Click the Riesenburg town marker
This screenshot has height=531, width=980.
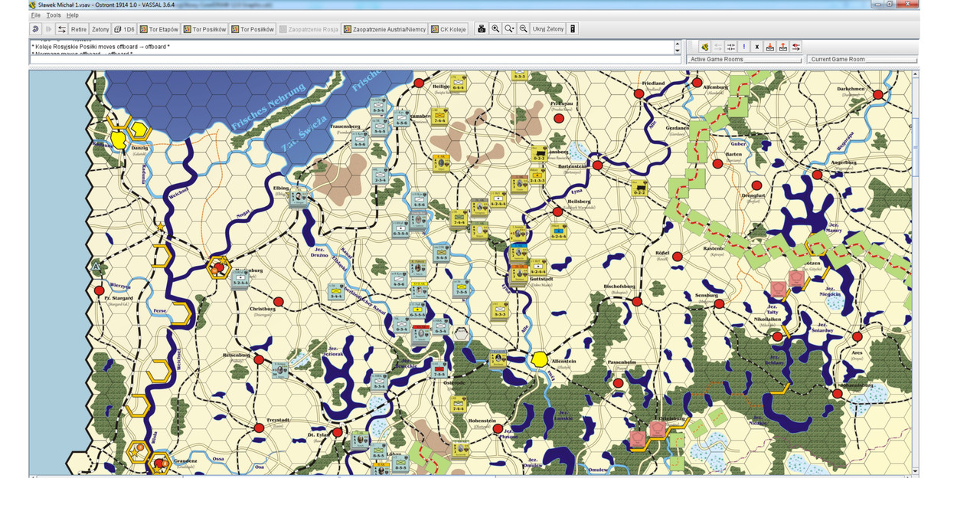[259, 359]
